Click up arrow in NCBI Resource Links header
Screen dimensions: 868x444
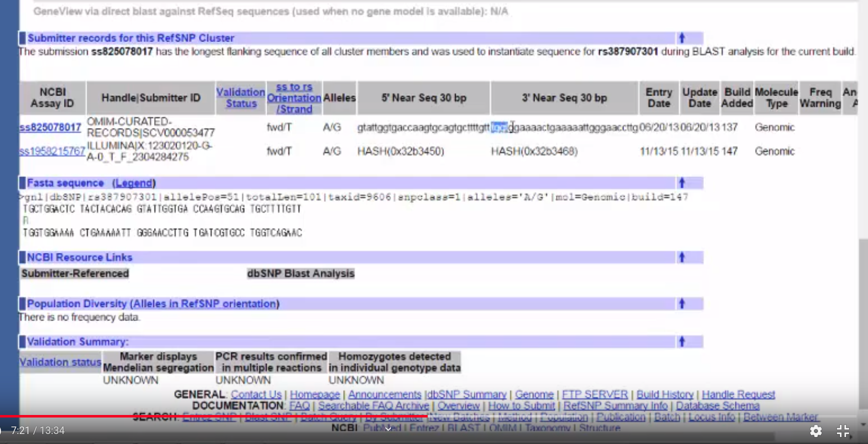coord(681,257)
